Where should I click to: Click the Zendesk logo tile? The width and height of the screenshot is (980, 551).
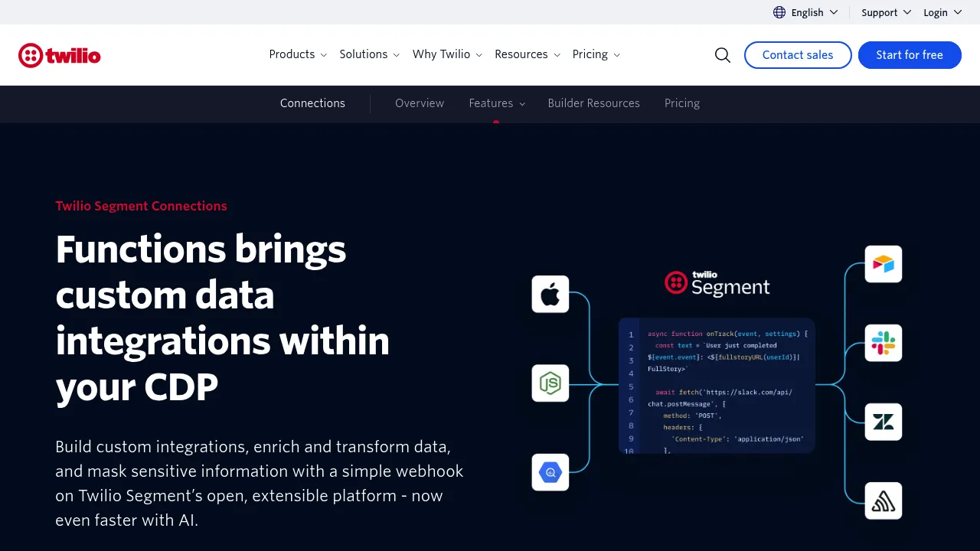click(x=884, y=422)
